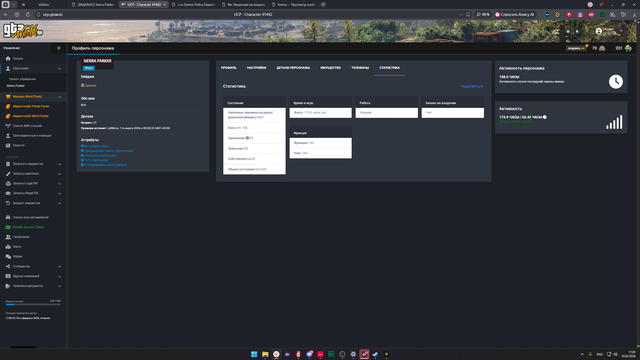The width and height of the screenshot is (640, 360).
Task: Open the Wi-Fi stations list icon
Action: coord(8,126)
